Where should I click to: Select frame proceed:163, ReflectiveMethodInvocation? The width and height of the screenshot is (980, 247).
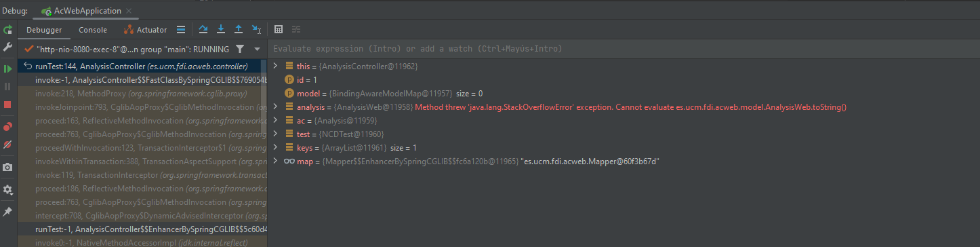coord(143,121)
